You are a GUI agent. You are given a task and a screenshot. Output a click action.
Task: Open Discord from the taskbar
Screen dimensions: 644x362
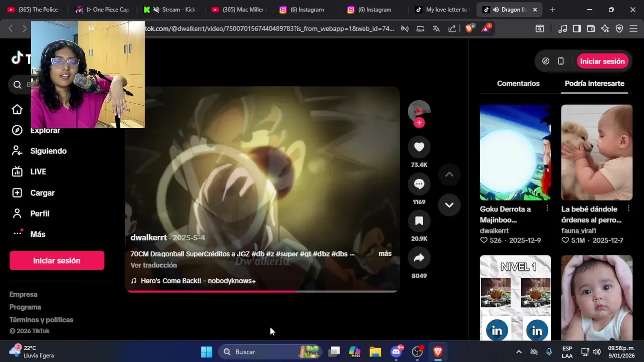pos(396,352)
